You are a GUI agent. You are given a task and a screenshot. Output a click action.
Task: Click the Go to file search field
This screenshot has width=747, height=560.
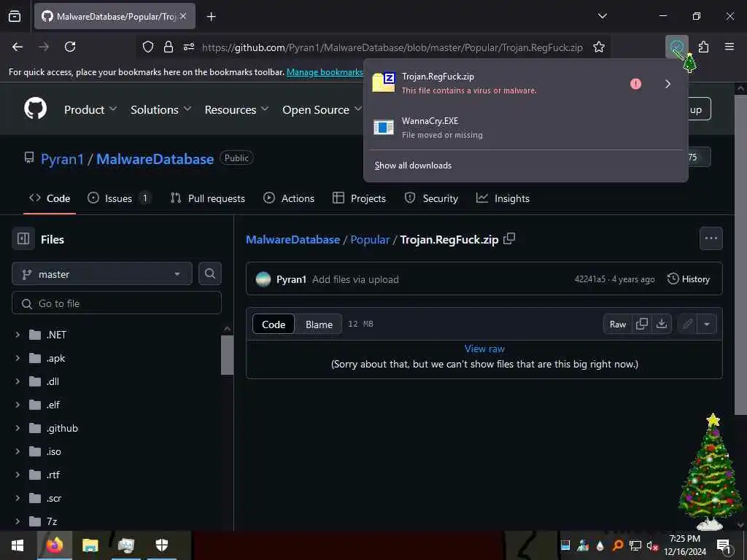pyautogui.click(x=117, y=303)
